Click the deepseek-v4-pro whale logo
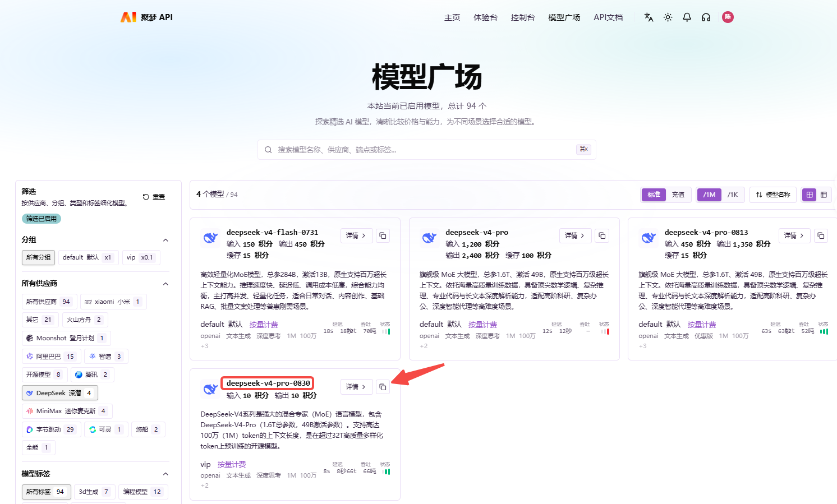This screenshot has width=837, height=504. point(429,238)
